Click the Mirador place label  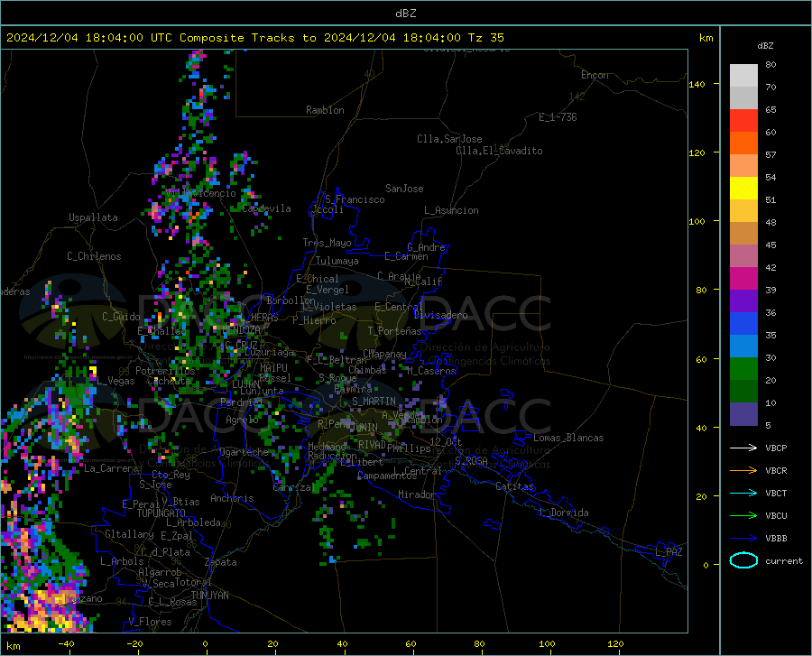coord(416,494)
